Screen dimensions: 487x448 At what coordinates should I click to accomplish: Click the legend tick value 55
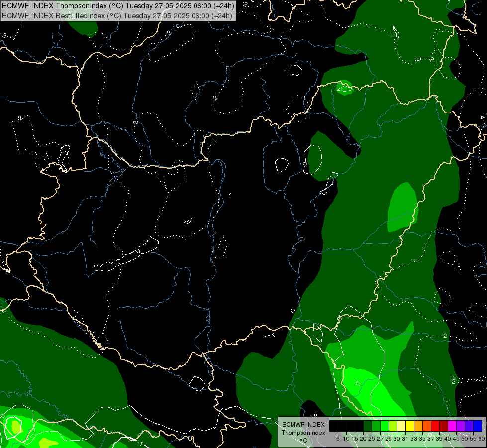(x=474, y=439)
